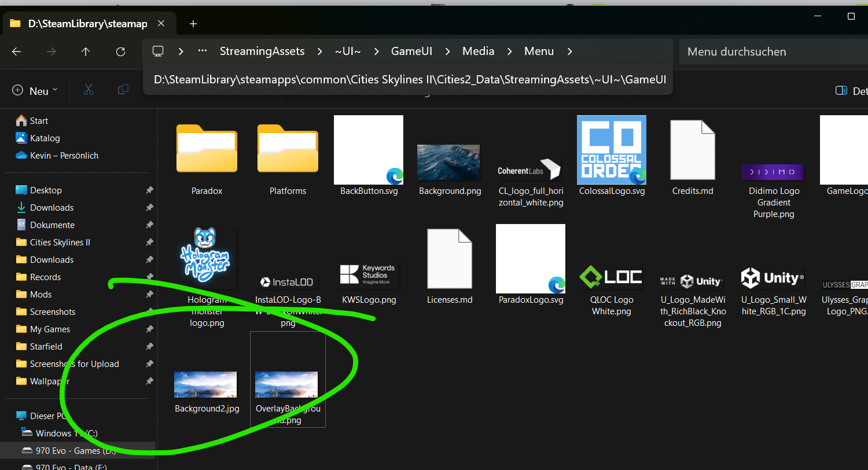Image resolution: width=868 pixels, height=470 pixels.
Task: Expand chevron after Media breadcrumb
Action: [x=510, y=52]
